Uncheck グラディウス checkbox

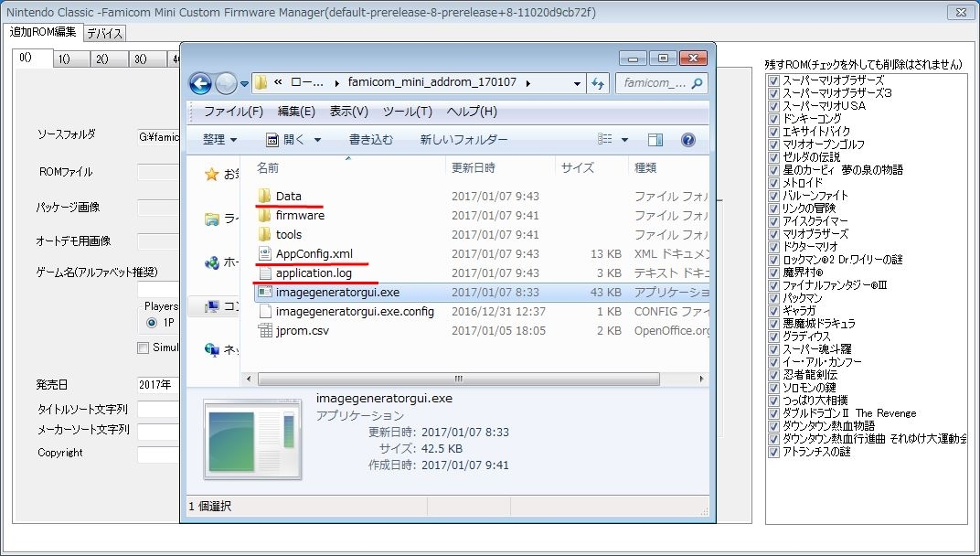pyautogui.click(x=773, y=337)
